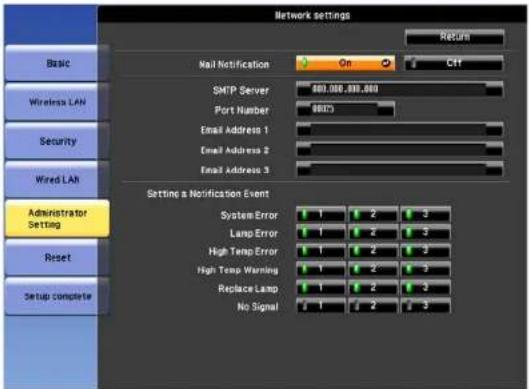Turn Mail Notification Off
This screenshot has width=529, height=389.
pyautogui.click(x=454, y=63)
